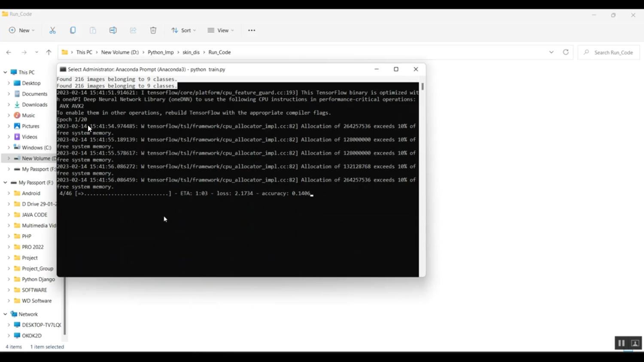Click the training progress line showing accuracy
This screenshot has width=644, height=362.
(185, 193)
